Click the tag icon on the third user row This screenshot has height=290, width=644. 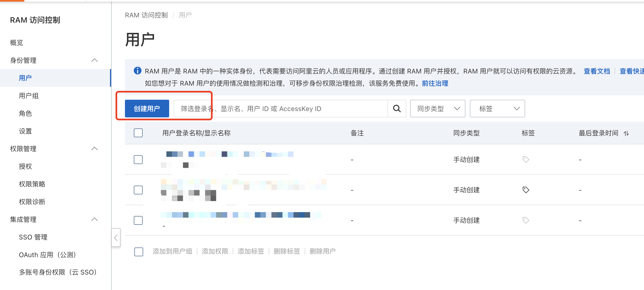pyautogui.click(x=525, y=220)
